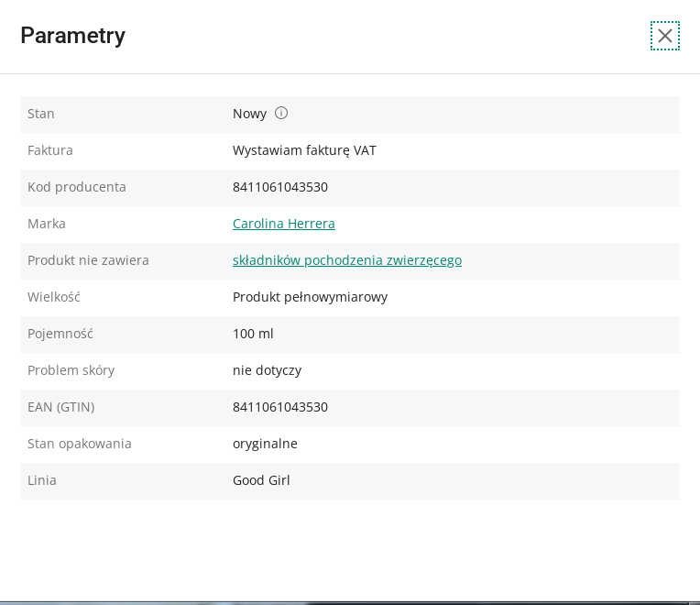Click the Linia row label
700x605 pixels.
42,480
